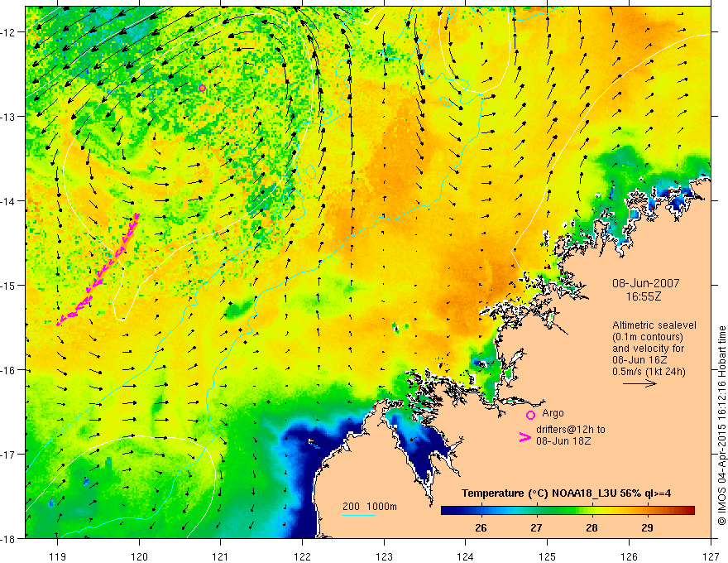Click the colorbar tick label "28"
Viewport: 728px width, 563px height.
tap(591, 528)
